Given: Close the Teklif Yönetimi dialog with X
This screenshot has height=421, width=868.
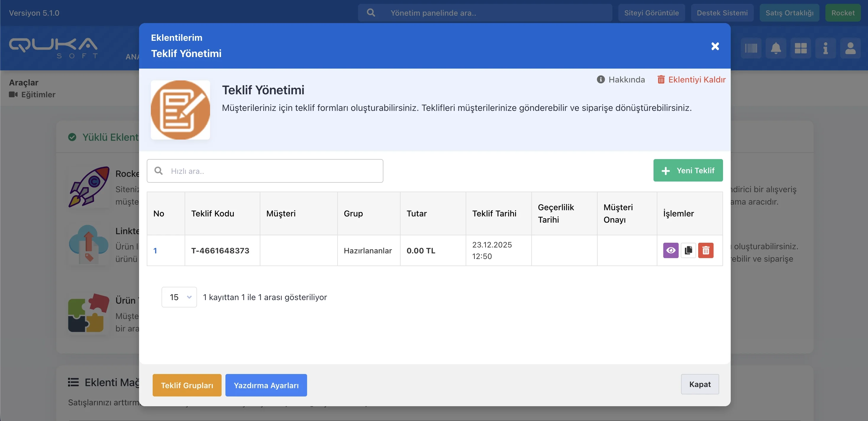Looking at the screenshot, I should coord(715,46).
